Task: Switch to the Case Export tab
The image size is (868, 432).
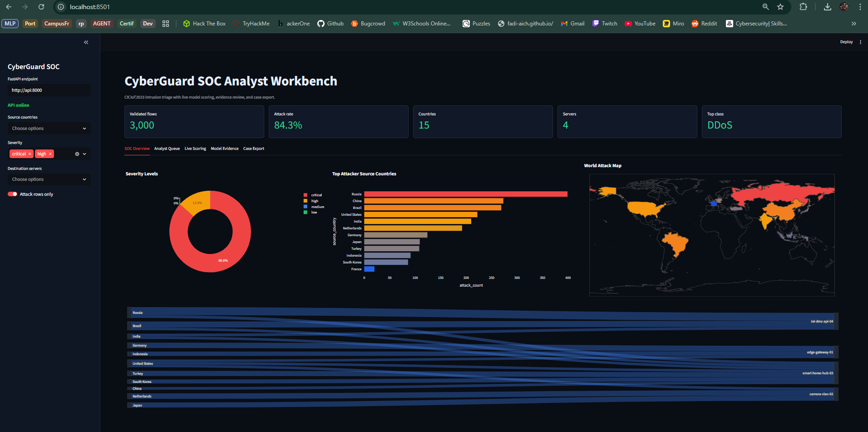Action: click(x=254, y=149)
